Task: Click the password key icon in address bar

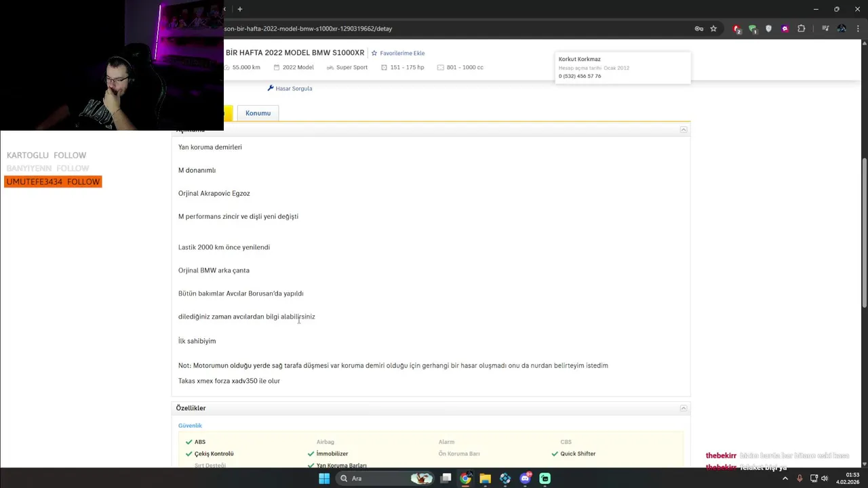Action: click(698, 28)
